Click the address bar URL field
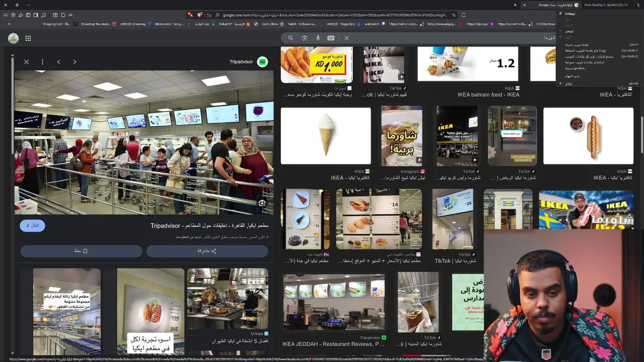This screenshot has height=362, width=644. (x=335, y=15)
